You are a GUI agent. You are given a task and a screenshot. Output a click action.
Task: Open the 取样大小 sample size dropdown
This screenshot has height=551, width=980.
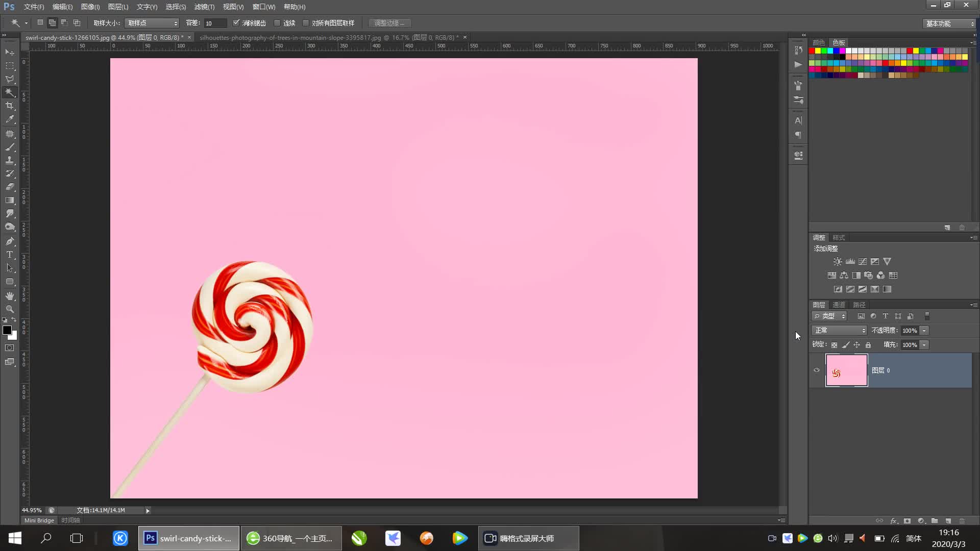pyautogui.click(x=152, y=23)
